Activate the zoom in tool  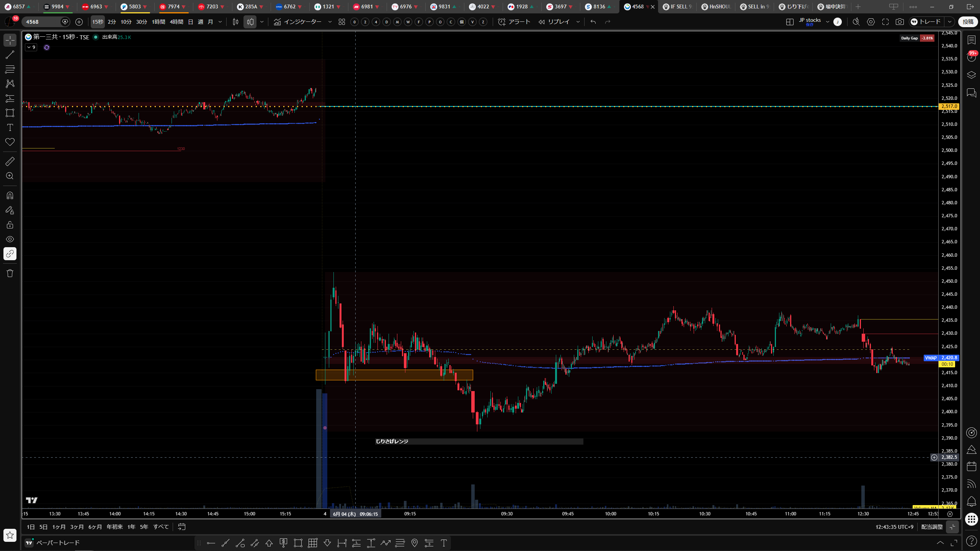coord(10,176)
